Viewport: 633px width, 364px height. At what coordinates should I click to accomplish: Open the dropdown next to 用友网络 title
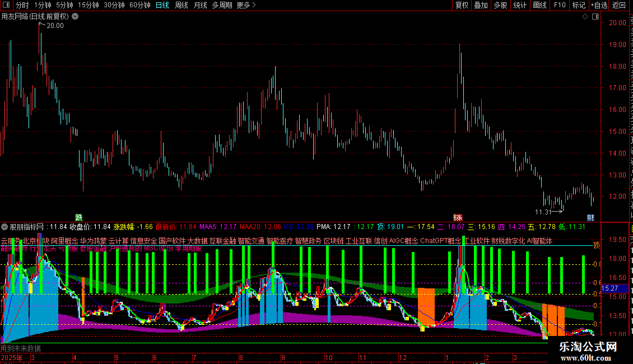pyautogui.click(x=75, y=17)
